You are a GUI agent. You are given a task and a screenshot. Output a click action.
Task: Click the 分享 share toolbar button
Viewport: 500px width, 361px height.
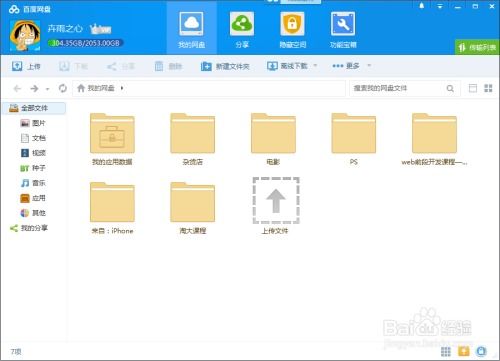[x=121, y=66]
